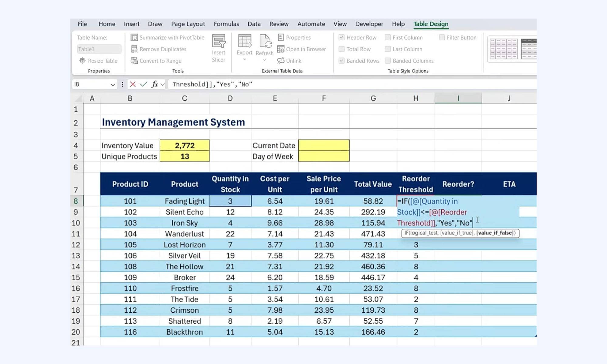Click the Remove Duplicates icon
The image size is (607, 364).
134,49
